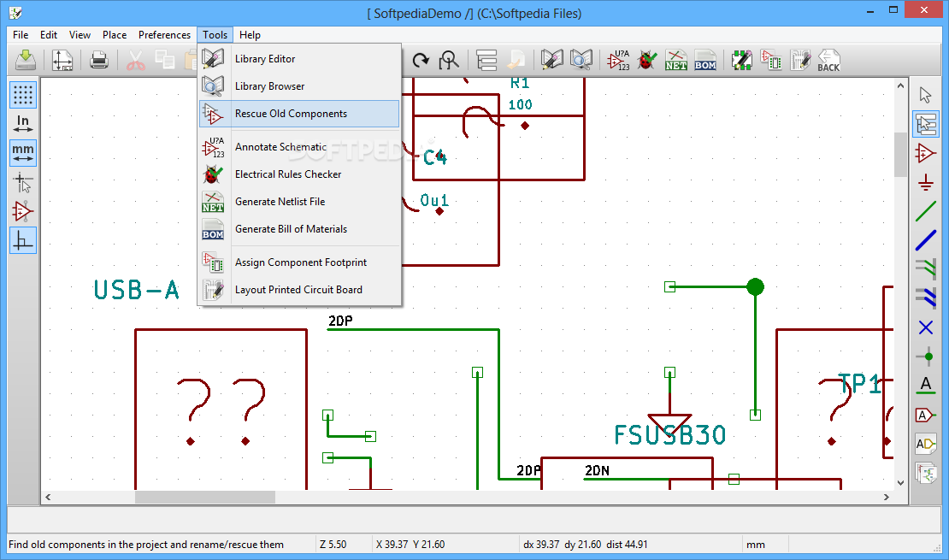Screen dimensions: 949x560
Task: Run ERC via ladybug toolbar icon
Action: 646,60
